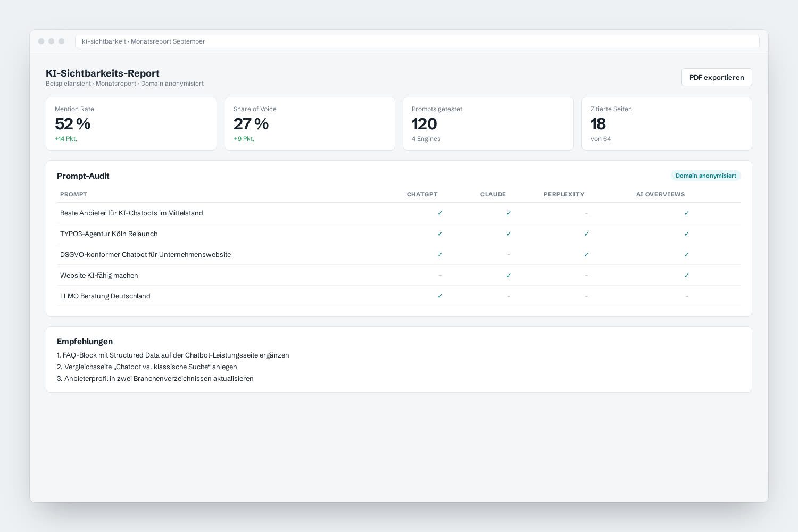Click AI Overviews dash in LLMO Beratung row
798x532 pixels.
(687, 296)
